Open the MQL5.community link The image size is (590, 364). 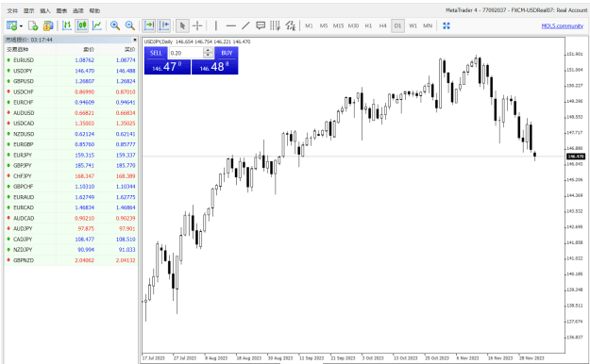pyautogui.click(x=563, y=26)
